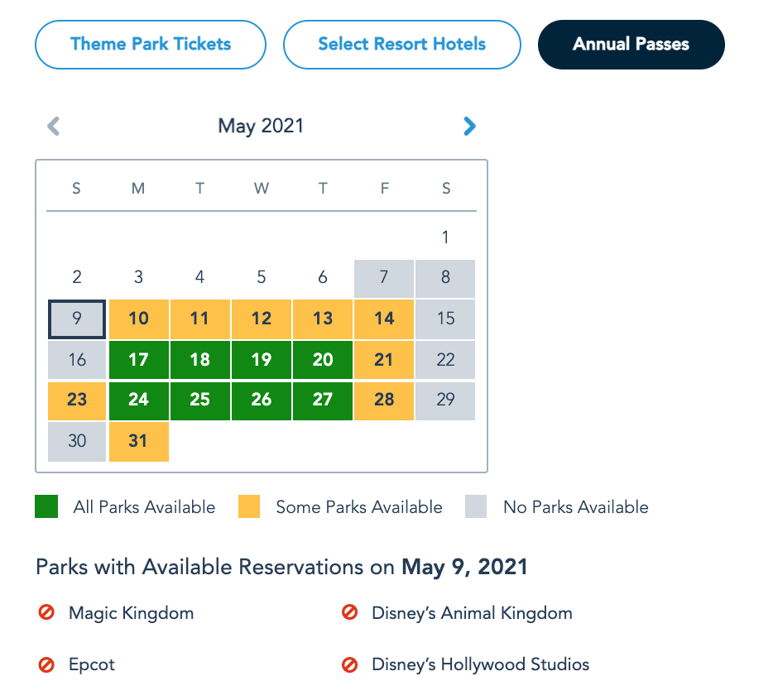Select May 17 on the calendar
This screenshot has width=778, height=700.
click(x=138, y=360)
